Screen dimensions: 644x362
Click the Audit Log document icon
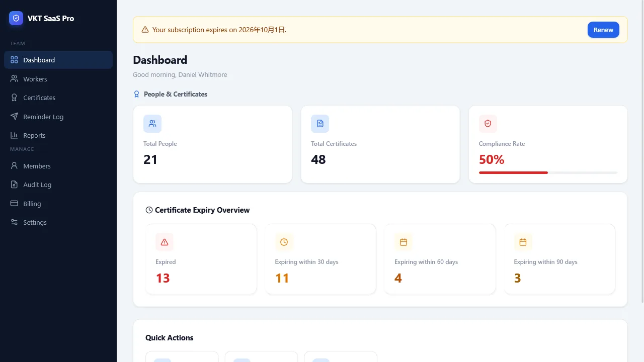14,185
